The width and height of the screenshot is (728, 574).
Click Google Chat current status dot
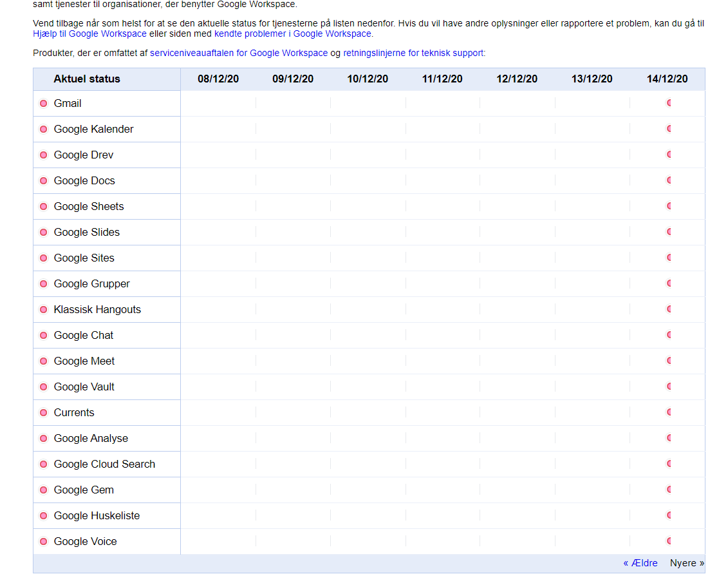tap(44, 336)
